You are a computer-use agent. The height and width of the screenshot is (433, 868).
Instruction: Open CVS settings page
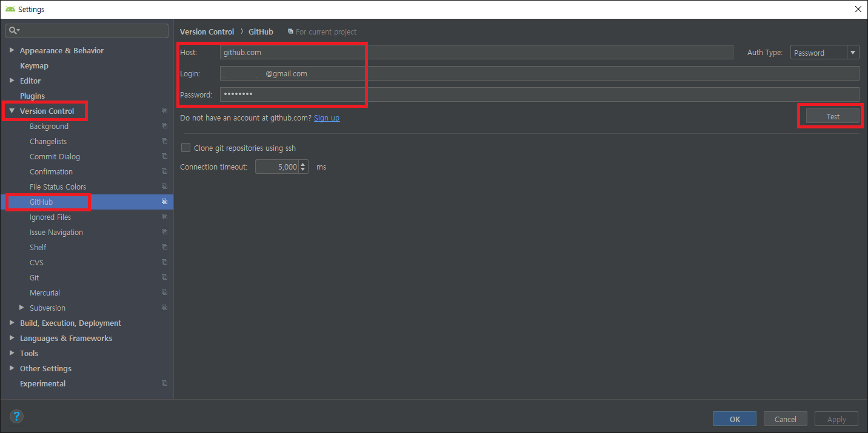[x=36, y=262]
